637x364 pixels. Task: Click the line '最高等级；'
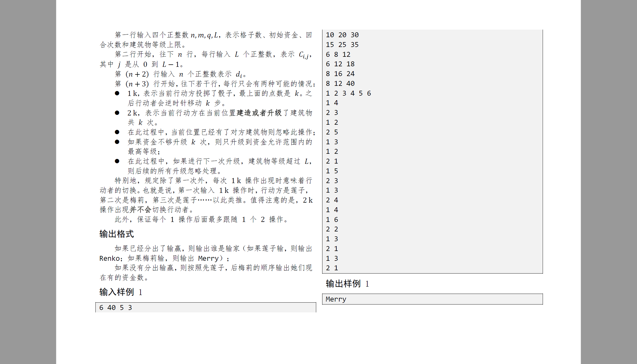[x=144, y=152]
